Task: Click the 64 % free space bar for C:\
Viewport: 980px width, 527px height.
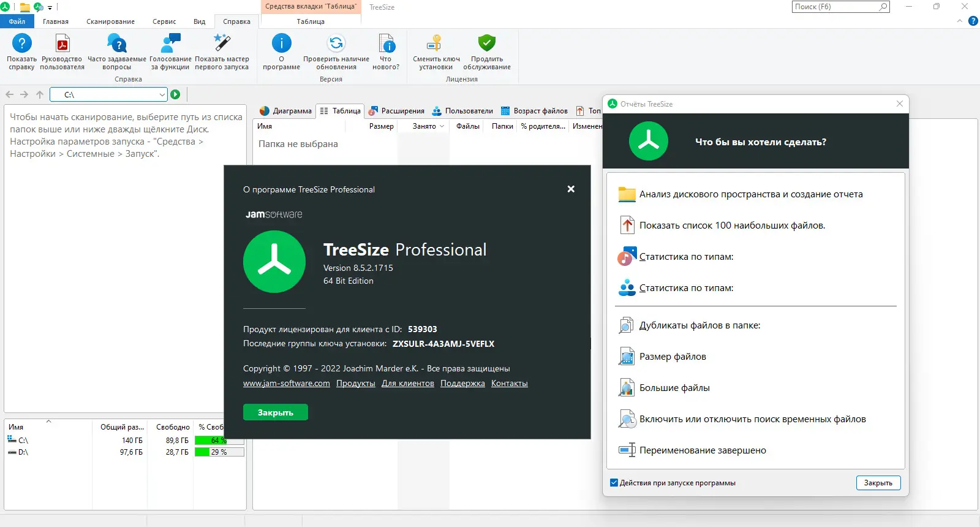Action: pos(219,441)
